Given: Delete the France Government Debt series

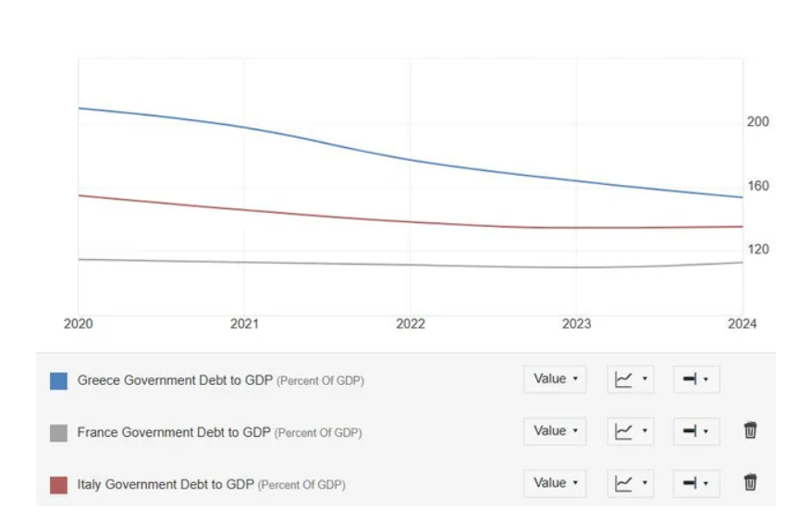Looking at the screenshot, I should tap(750, 430).
